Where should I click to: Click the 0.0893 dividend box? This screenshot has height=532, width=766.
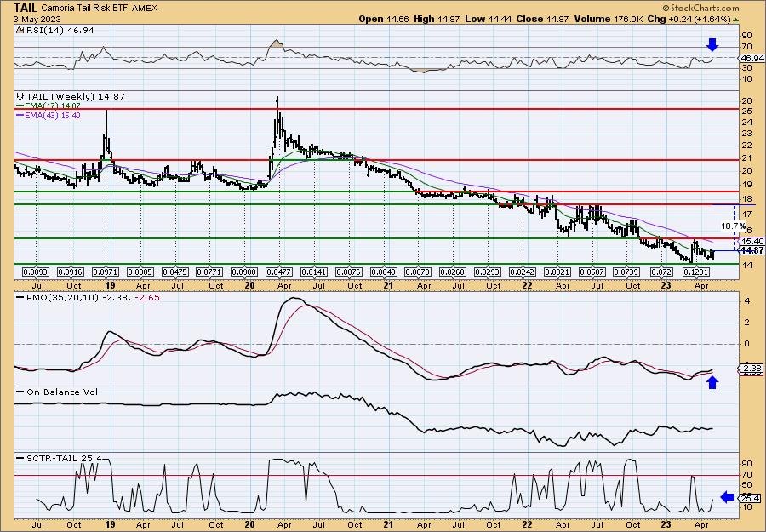point(36,272)
